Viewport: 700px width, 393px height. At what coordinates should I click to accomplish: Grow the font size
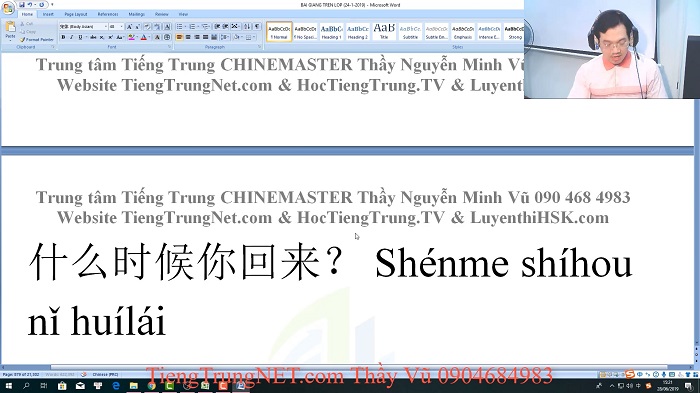coord(129,27)
